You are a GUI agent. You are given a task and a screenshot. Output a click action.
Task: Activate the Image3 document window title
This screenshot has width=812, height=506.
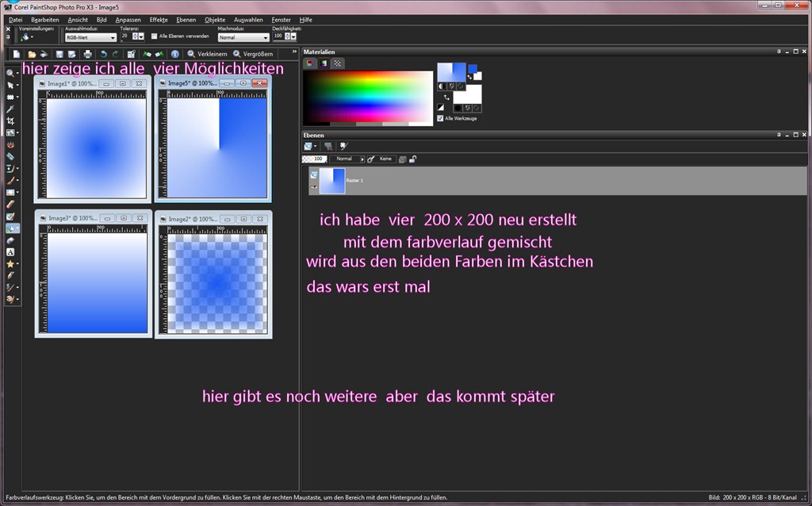(x=71, y=218)
